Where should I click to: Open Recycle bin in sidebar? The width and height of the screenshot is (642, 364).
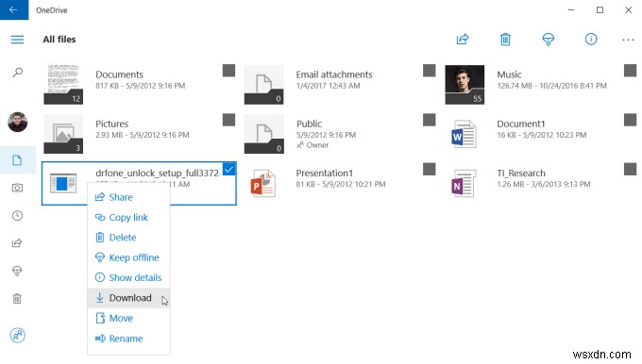tap(17, 298)
